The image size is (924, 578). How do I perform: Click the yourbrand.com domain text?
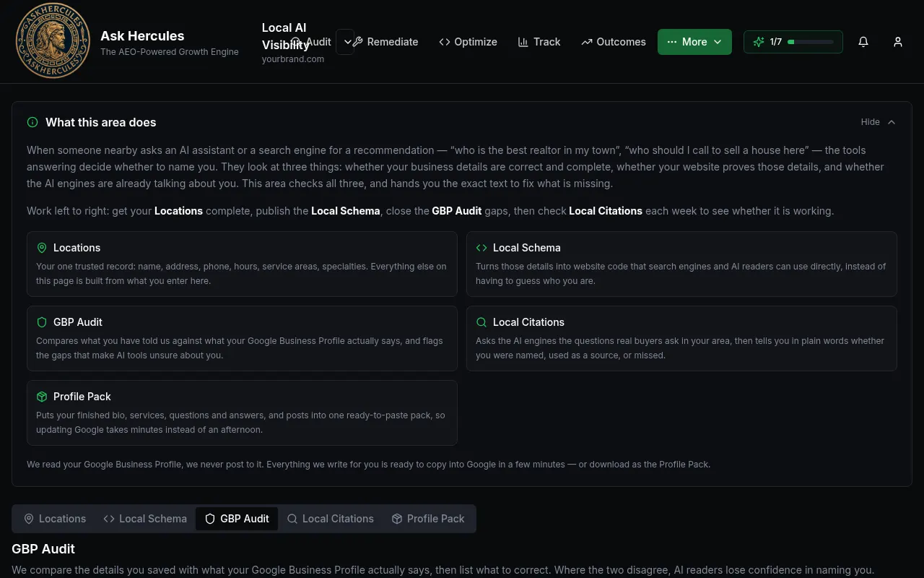coord(293,59)
